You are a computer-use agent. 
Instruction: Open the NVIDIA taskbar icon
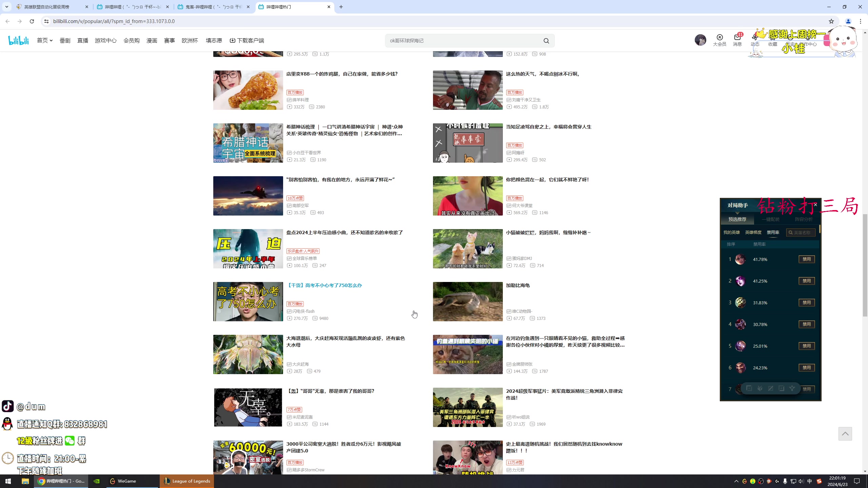pyautogui.click(x=97, y=481)
